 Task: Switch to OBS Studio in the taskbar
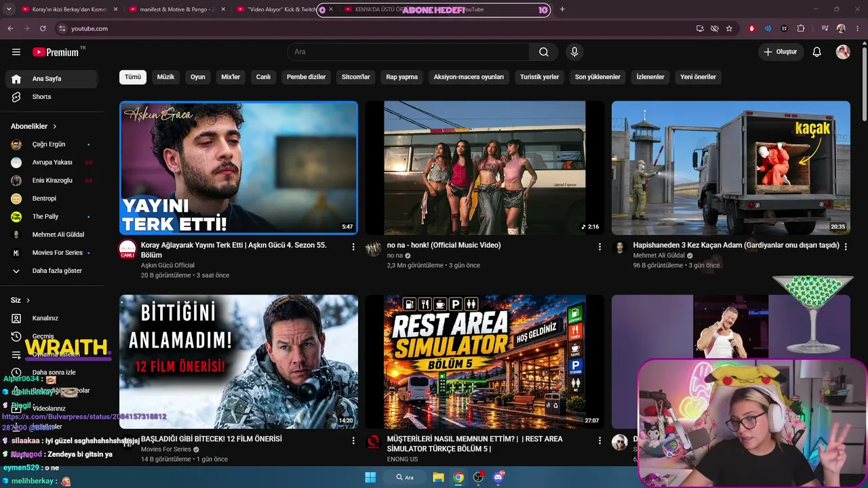[x=478, y=477]
